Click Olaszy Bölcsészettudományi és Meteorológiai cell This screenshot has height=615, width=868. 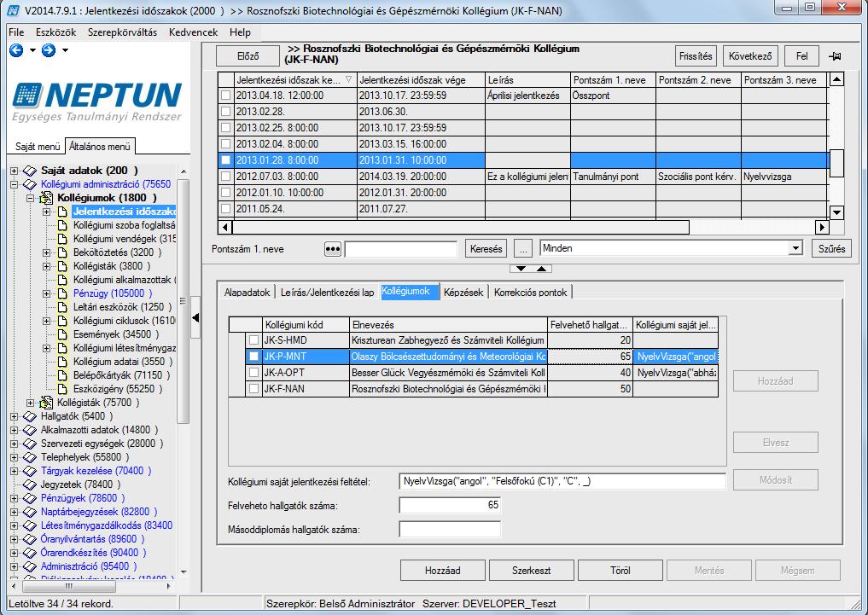(x=448, y=357)
